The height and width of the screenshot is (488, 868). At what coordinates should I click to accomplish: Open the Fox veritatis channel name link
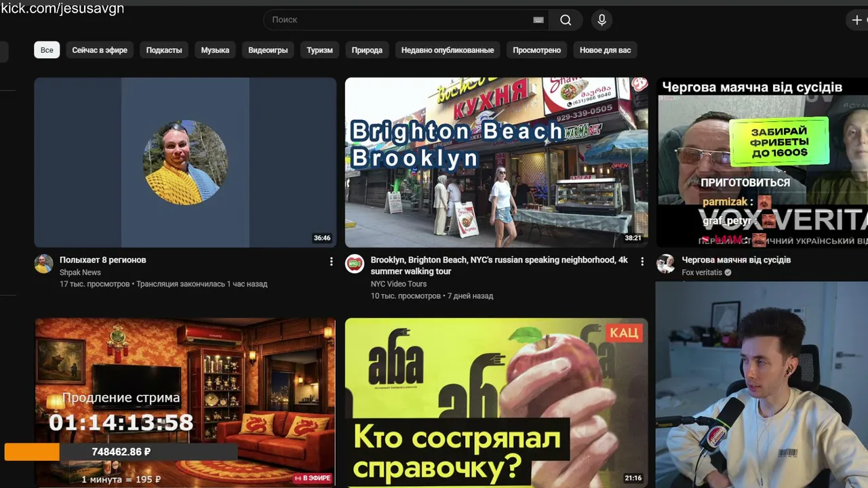(x=702, y=272)
